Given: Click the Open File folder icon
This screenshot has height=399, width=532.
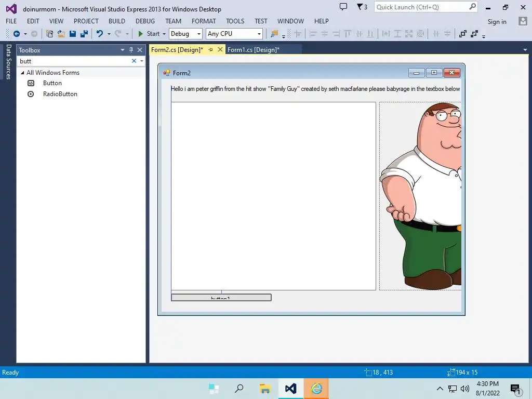Looking at the screenshot, I should coord(61,34).
